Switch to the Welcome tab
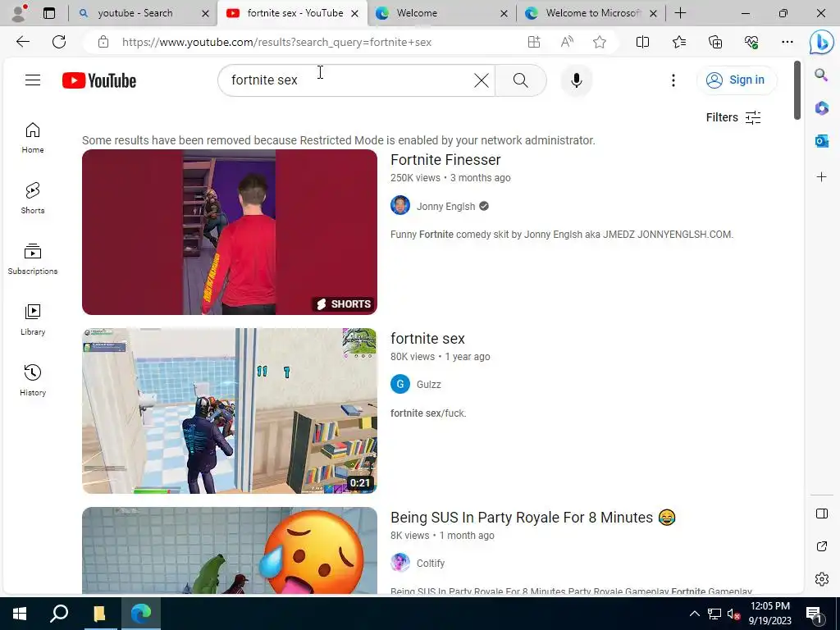 tap(417, 13)
